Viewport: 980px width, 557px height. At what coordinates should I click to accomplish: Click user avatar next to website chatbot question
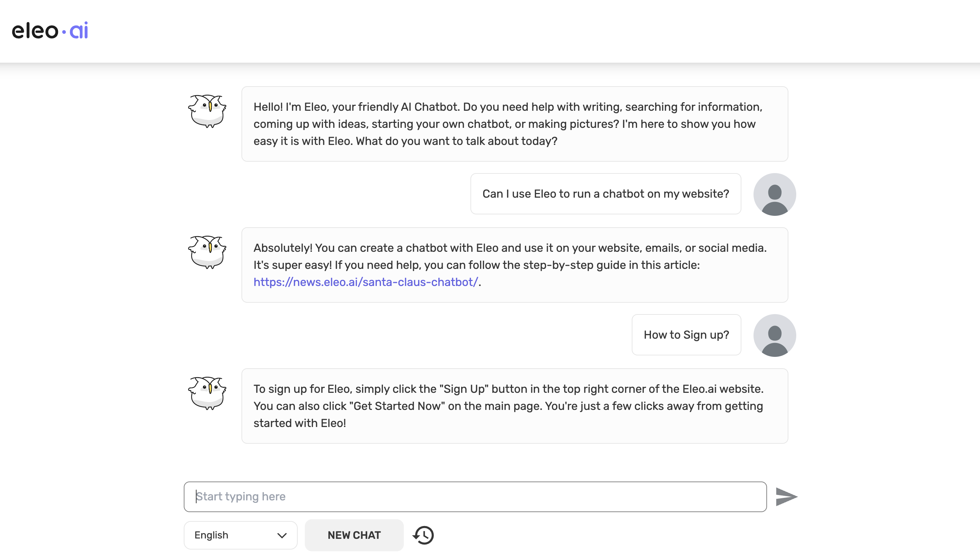point(775,194)
